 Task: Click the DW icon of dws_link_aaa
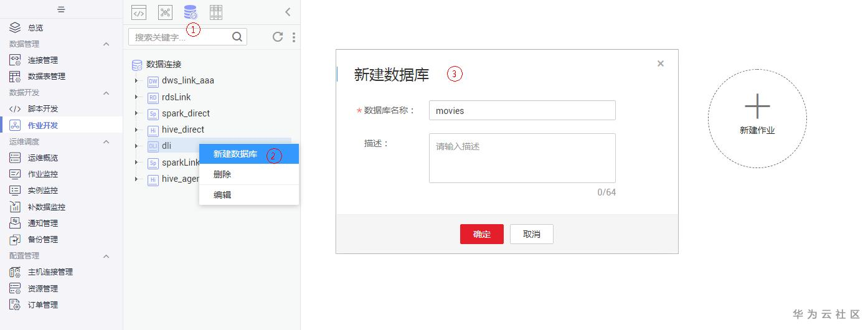point(153,81)
